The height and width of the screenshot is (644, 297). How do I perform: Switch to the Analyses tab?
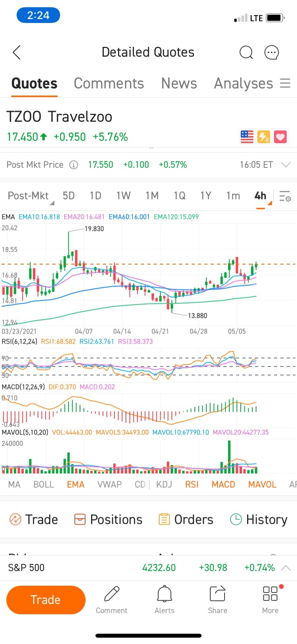[x=244, y=84]
